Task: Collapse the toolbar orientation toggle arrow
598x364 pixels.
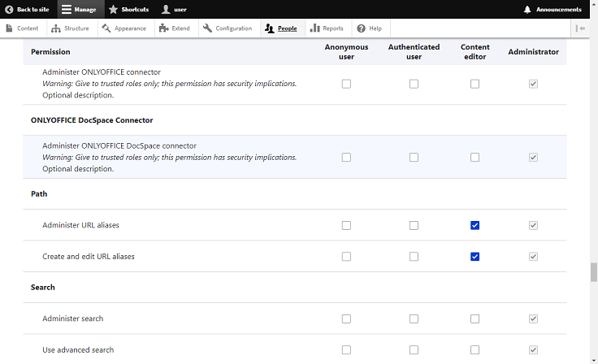Action: tap(580, 28)
